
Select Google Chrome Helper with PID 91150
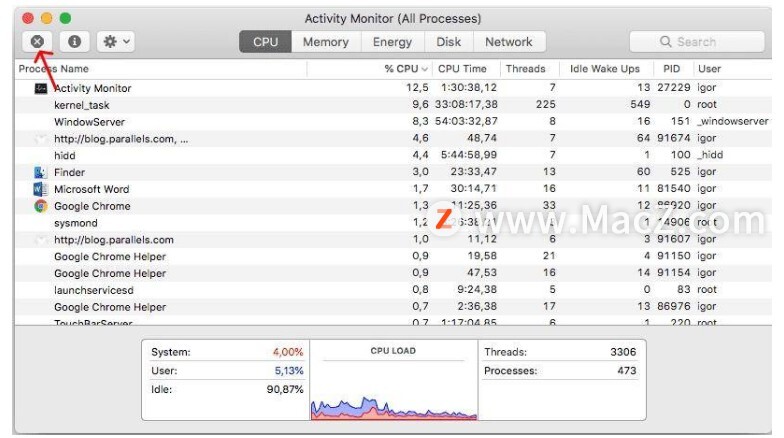tap(393, 256)
